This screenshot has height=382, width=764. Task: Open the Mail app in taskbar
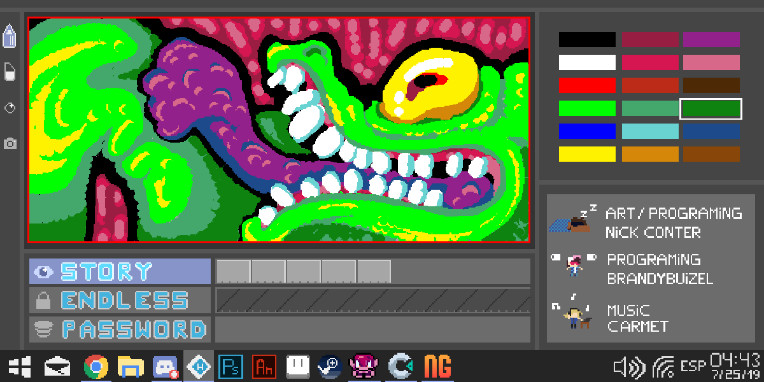57,366
